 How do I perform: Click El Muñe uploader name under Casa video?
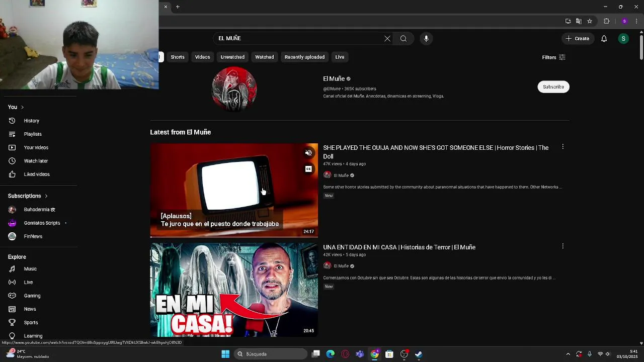pos(341,266)
